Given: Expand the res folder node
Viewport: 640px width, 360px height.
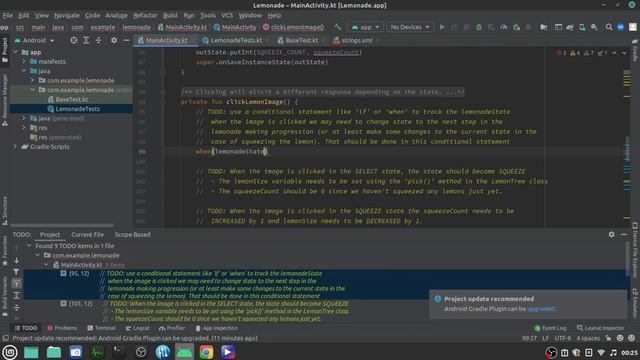Looking at the screenshot, I should [24, 128].
